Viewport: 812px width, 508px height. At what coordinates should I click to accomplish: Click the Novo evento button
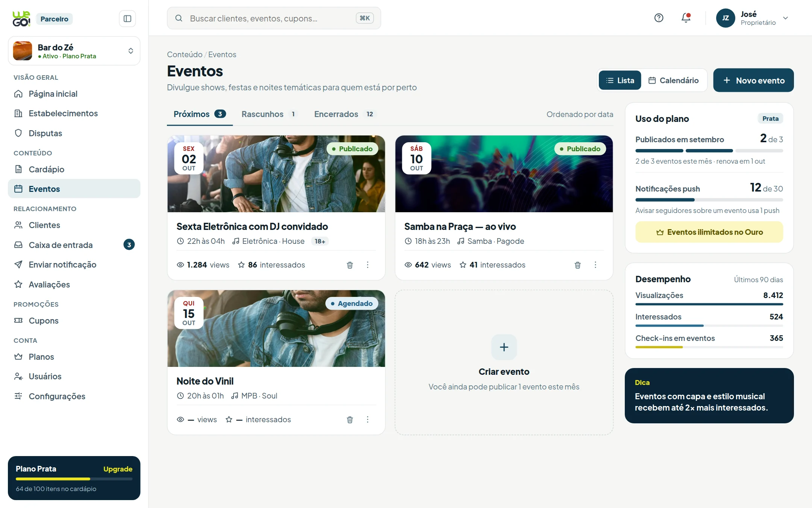point(753,80)
